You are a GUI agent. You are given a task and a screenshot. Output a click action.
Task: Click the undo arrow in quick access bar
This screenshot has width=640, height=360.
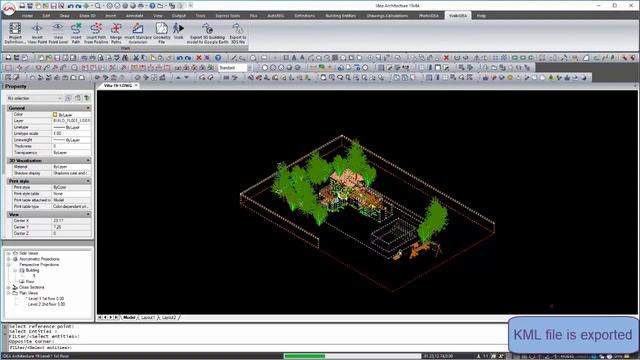pos(70,6)
